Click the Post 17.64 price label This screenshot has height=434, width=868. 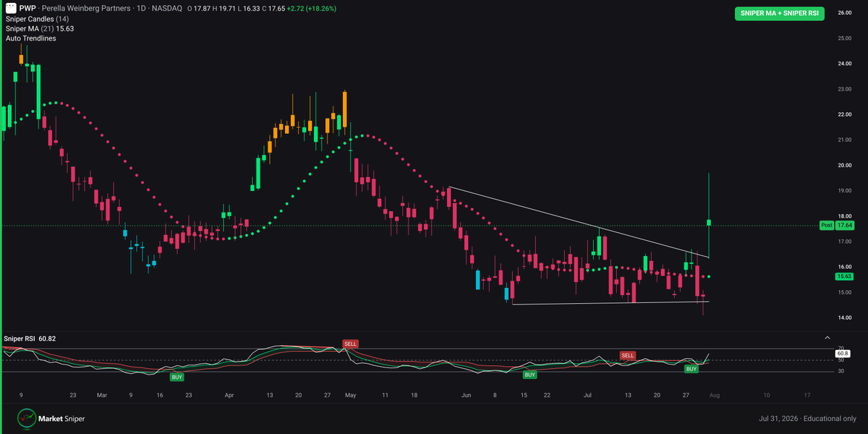(837, 225)
